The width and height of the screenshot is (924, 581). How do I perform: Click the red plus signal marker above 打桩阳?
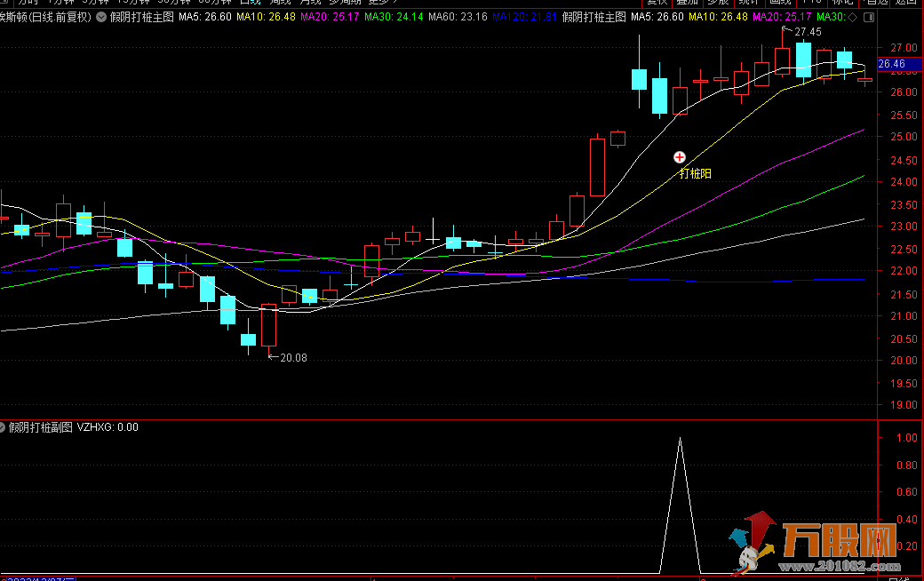[680, 156]
